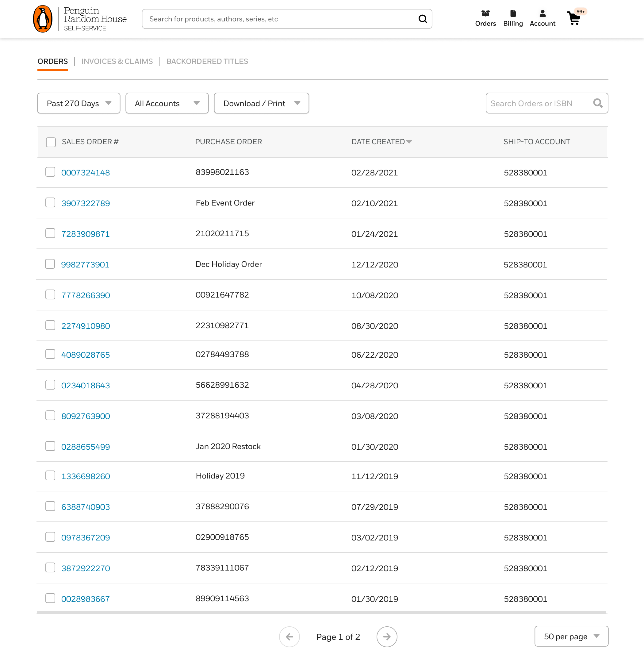Switch to INVOICES & CLAIMS tab
Image resolution: width=644 pixels, height=665 pixels.
pos(117,61)
